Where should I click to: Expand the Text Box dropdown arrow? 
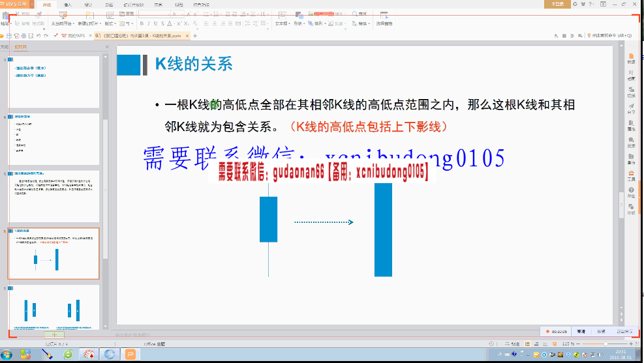[x=290, y=24]
